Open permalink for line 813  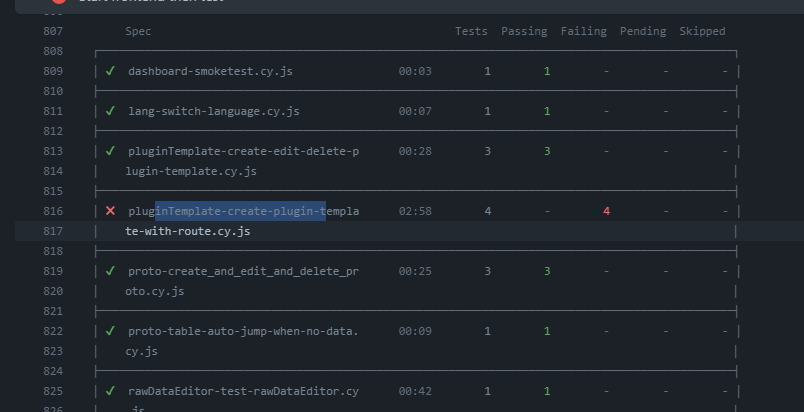(53, 151)
